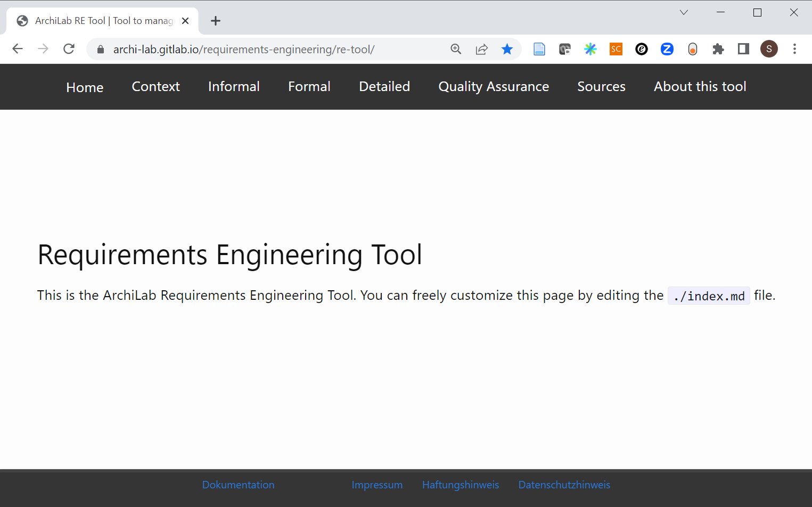This screenshot has height=507, width=812.
Task: Focus the address bar URL
Action: (244, 50)
